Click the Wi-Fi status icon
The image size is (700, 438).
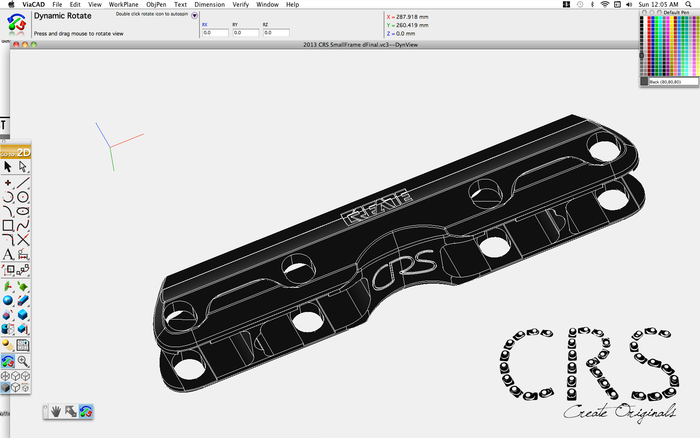pyautogui.click(x=606, y=5)
